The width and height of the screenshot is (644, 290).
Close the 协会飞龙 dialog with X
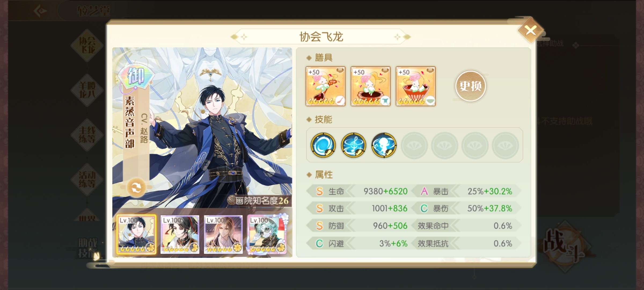530,30
